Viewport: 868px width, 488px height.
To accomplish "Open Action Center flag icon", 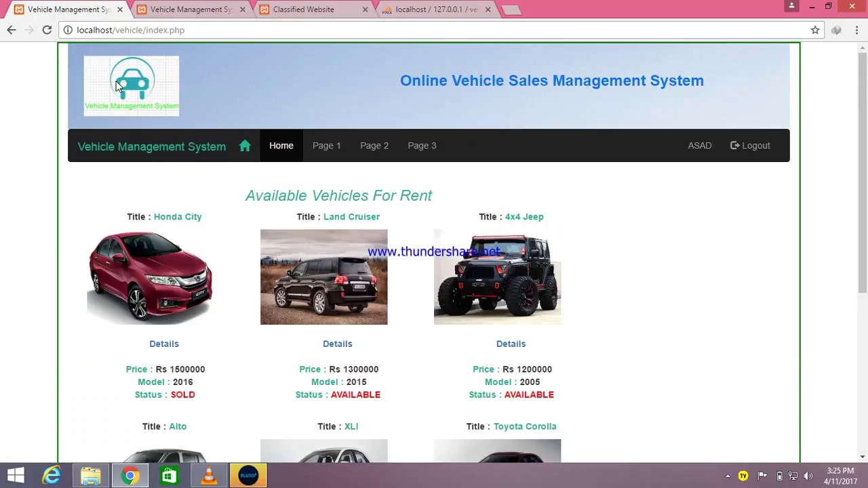I will tap(762, 476).
